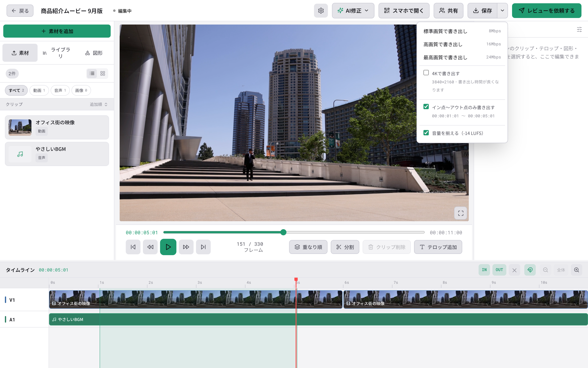Click the playback progress slider handle

[x=283, y=232]
